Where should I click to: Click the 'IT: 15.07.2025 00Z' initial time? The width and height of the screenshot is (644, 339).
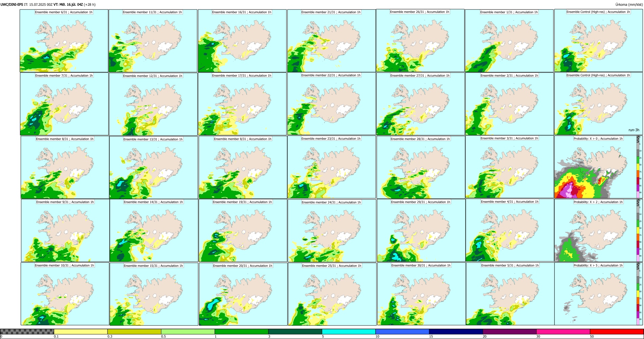coord(38,4)
